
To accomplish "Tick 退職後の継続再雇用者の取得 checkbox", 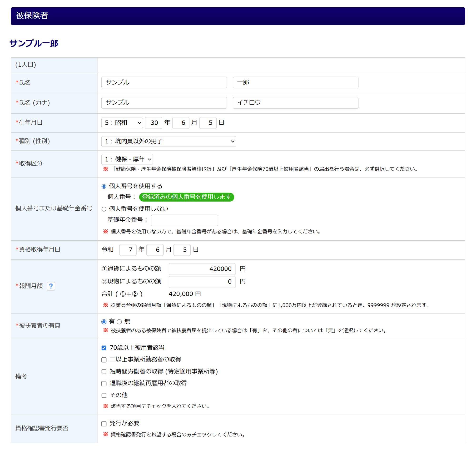I will [104, 383].
